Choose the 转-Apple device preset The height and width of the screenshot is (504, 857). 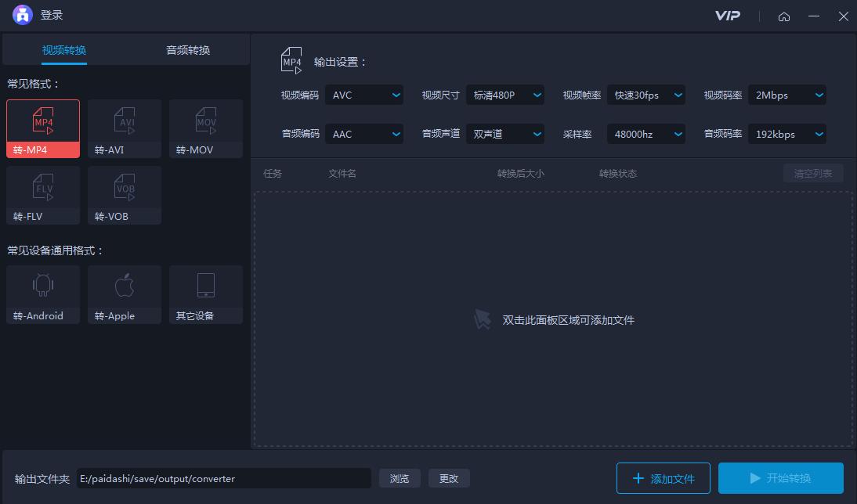[x=124, y=294]
